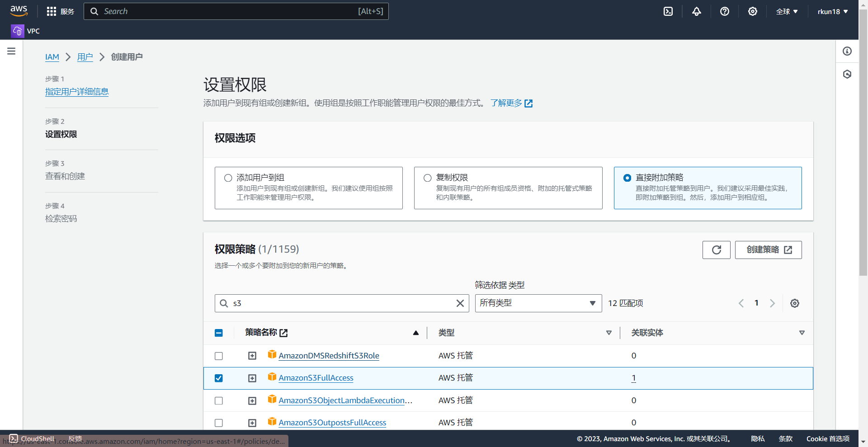Click the 创建策略 button
This screenshot has width=868, height=447.
(x=769, y=250)
